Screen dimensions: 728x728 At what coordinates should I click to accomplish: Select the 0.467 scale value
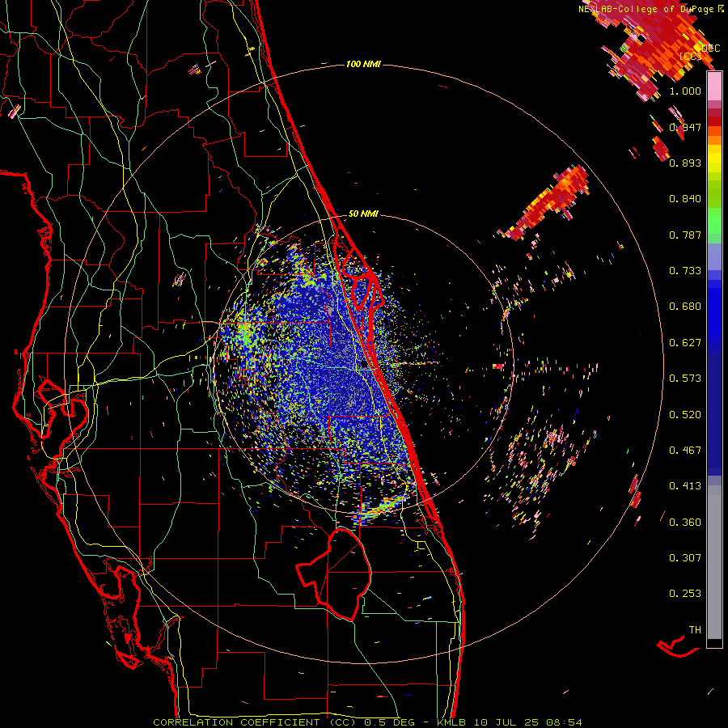[x=685, y=451]
